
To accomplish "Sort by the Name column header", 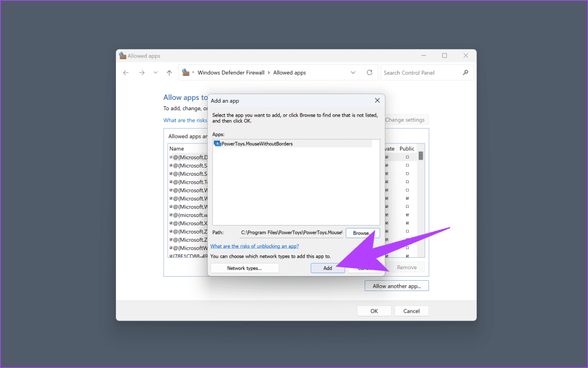I will point(177,148).
